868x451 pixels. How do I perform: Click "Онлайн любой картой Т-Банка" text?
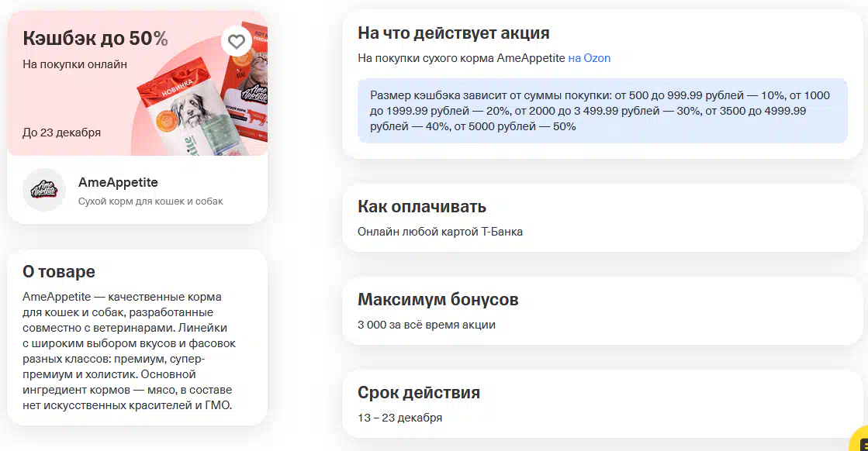pos(440,232)
